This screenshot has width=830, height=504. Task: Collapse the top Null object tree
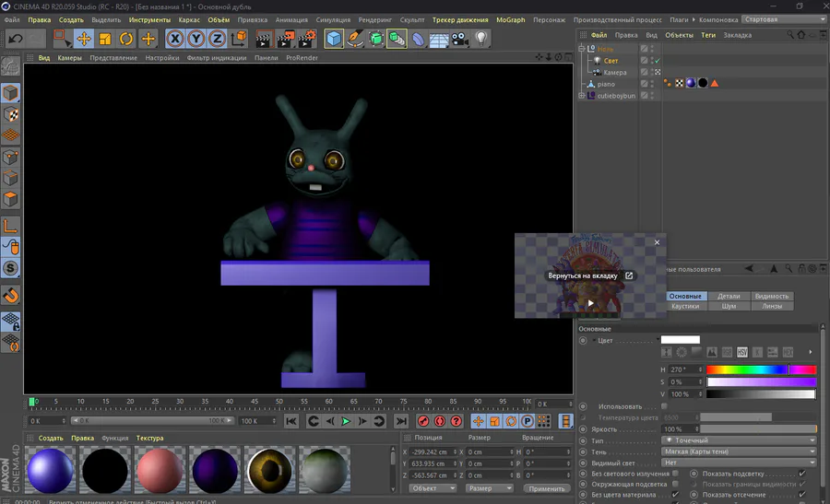[582, 48]
